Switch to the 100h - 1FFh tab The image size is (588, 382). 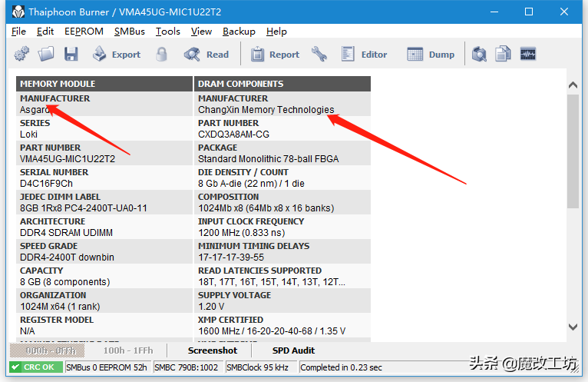coord(128,350)
